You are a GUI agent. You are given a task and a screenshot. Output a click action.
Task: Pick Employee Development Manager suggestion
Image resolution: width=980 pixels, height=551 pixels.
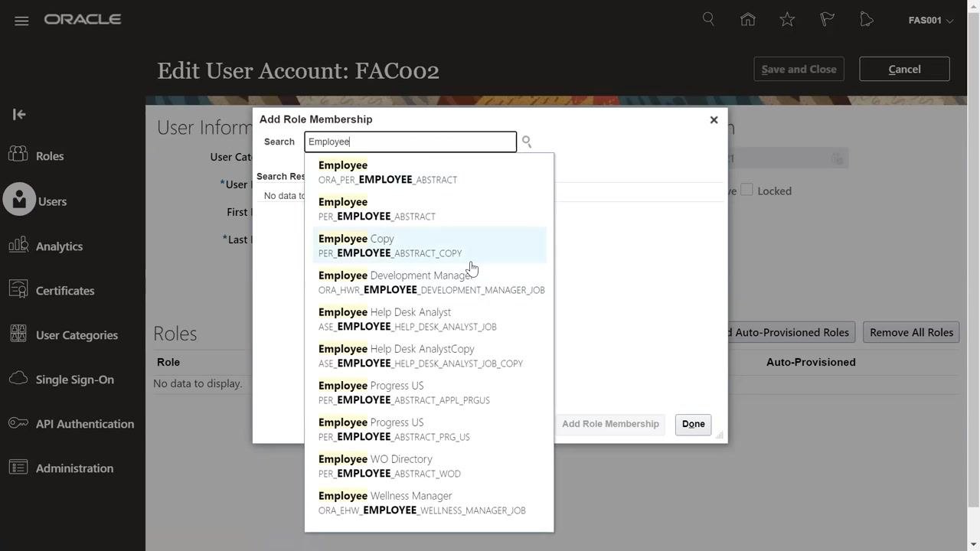click(429, 282)
